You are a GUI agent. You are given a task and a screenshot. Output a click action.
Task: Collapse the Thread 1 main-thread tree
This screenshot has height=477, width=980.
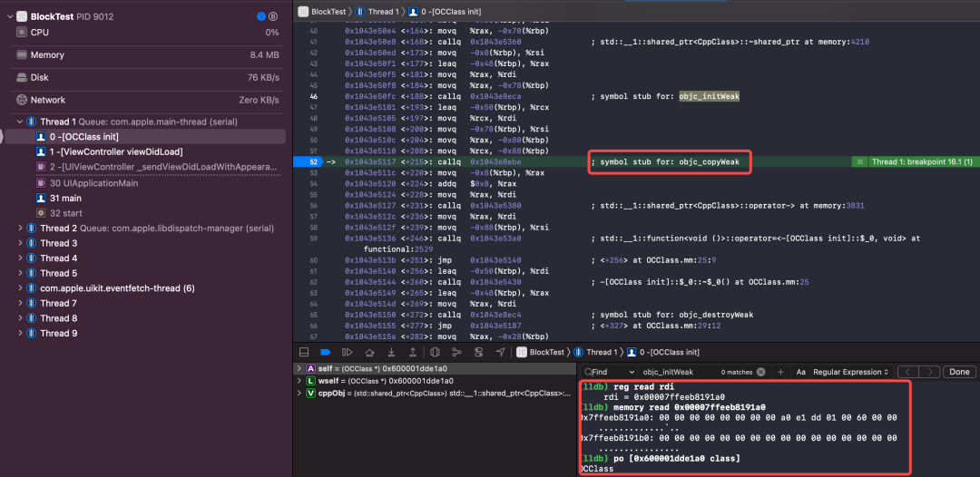pos(21,122)
